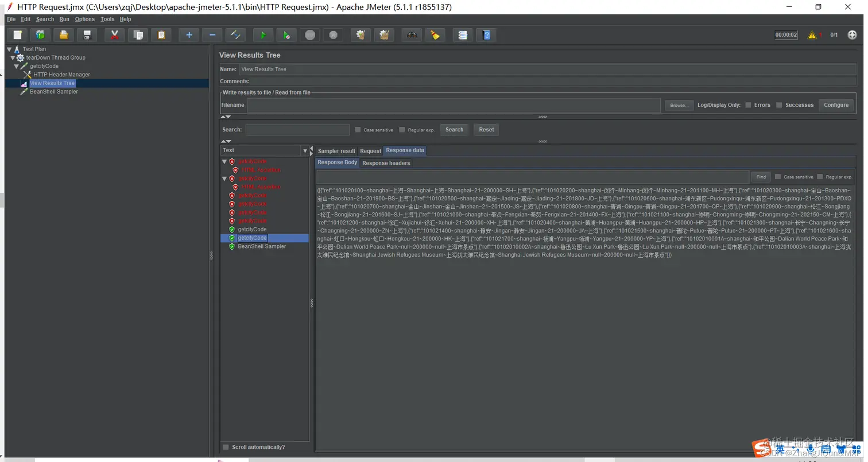Open the Help menu

pos(125,19)
